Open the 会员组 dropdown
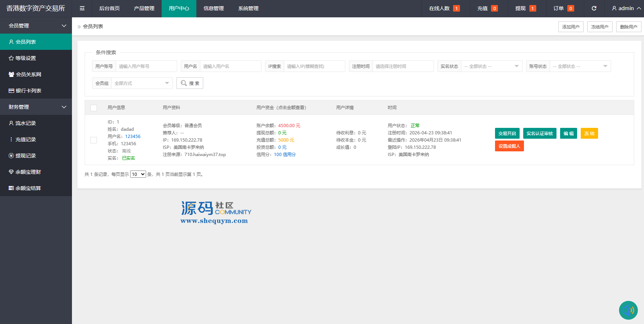This screenshot has width=644, height=324. coord(141,83)
